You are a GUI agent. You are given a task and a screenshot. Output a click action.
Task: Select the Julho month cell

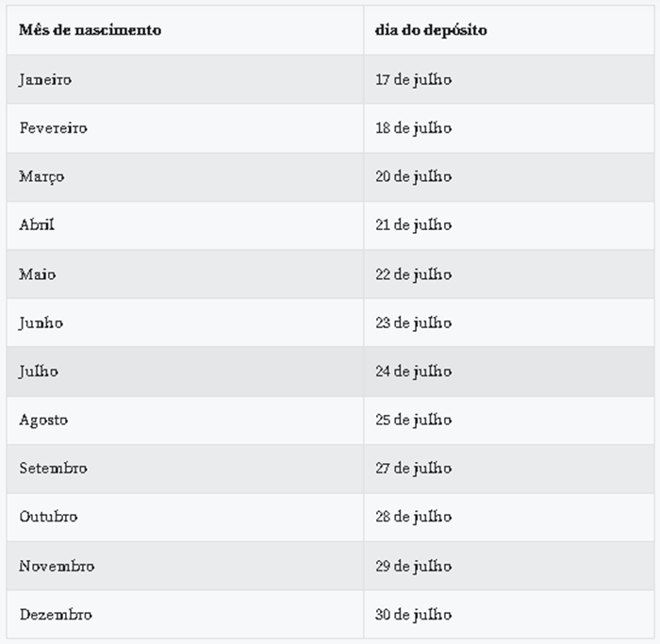pyautogui.click(x=39, y=372)
